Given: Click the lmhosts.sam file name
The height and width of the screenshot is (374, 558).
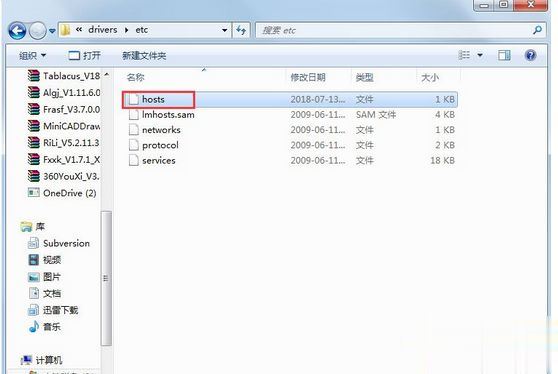Looking at the screenshot, I should 168,115.
